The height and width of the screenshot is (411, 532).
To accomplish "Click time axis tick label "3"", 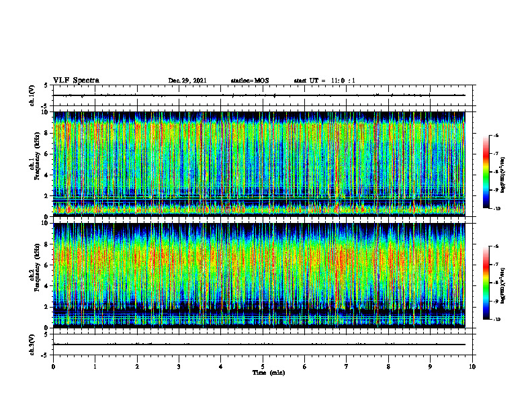I will point(179,367).
